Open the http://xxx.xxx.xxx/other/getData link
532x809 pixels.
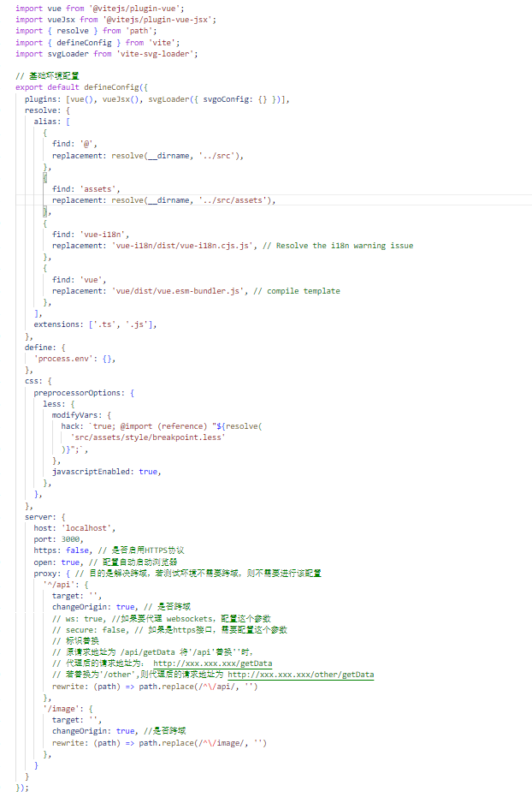pos(300,674)
